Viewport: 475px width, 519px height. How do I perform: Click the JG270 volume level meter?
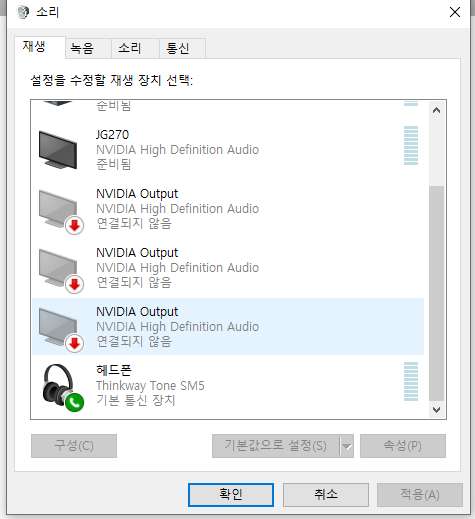pyautogui.click(x=411, y=145)
